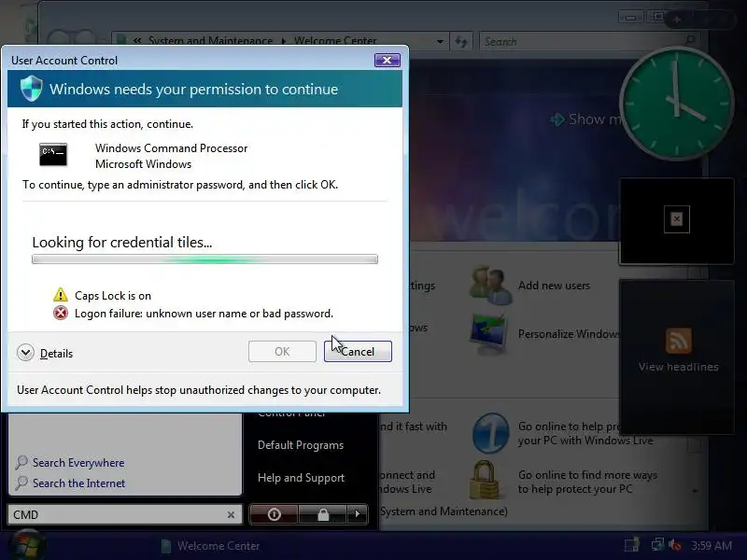Click Add new users in Welcome Center
747x560 pixels.
click(554, 286)
